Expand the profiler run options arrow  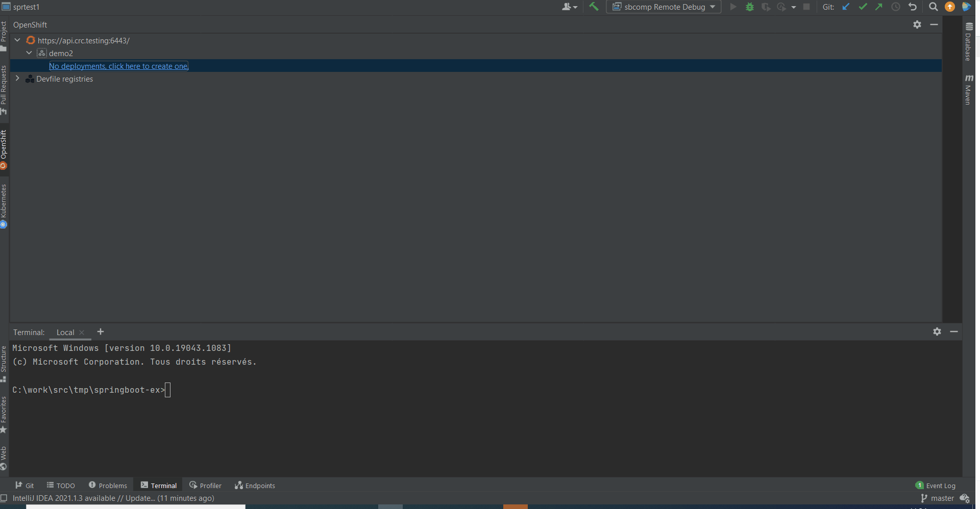[794, 7]
